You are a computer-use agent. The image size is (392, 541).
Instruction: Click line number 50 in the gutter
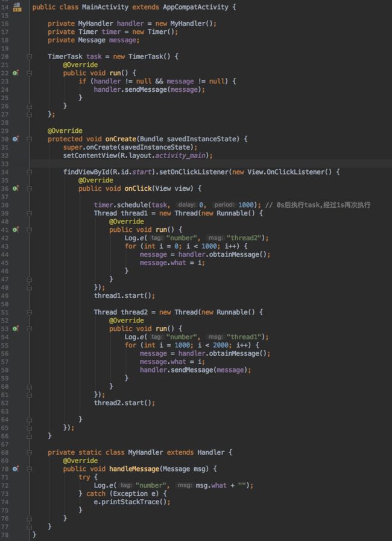coord(4,304)
